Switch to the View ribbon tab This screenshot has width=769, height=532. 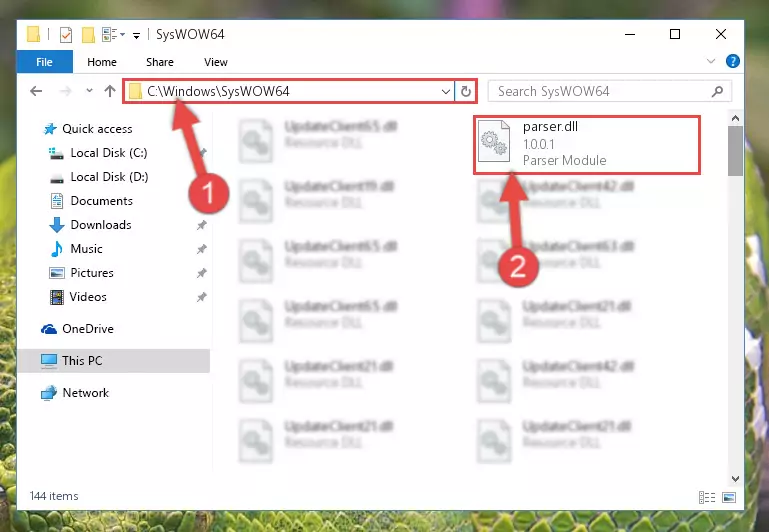(216, 62)
